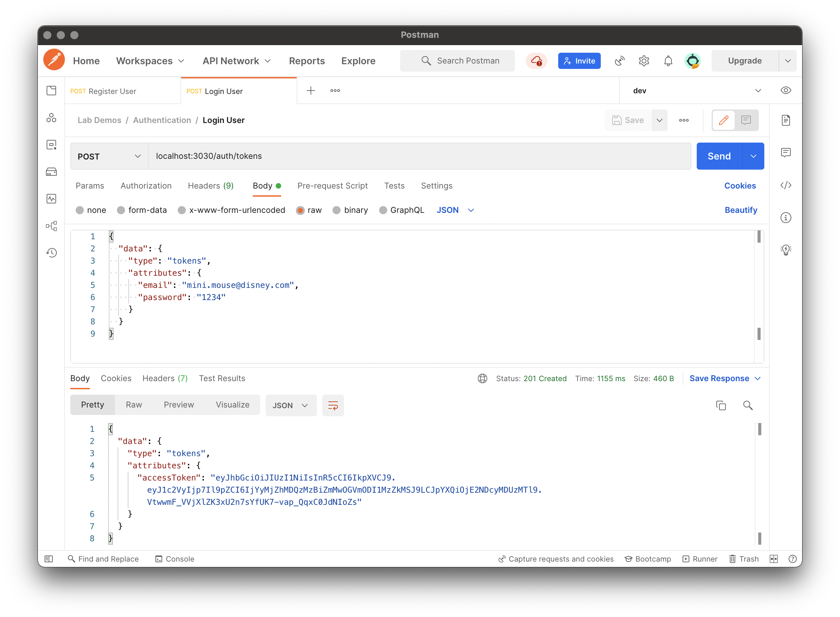Open the Params tab
Image resolution: width=840 pixels, height=617 pixels.
pyautogui.click(x=90, y=186)
